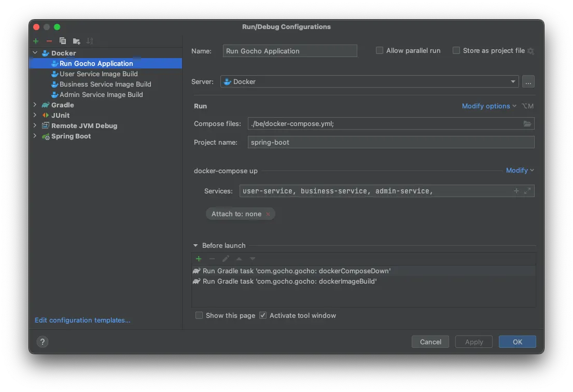The image size is (573, 392).
Task: Click the expand icon in the Services field
Action: click(x=527, y=191)
